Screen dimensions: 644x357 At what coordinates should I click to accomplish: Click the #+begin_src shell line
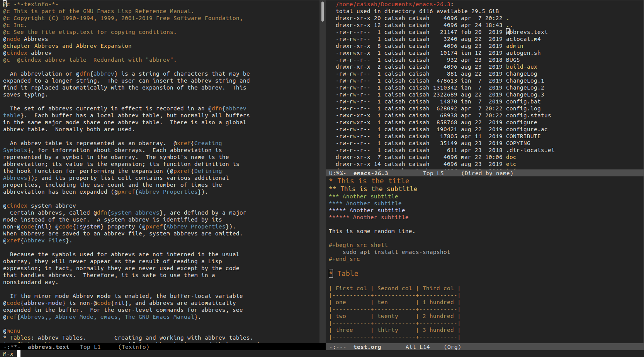358,245
